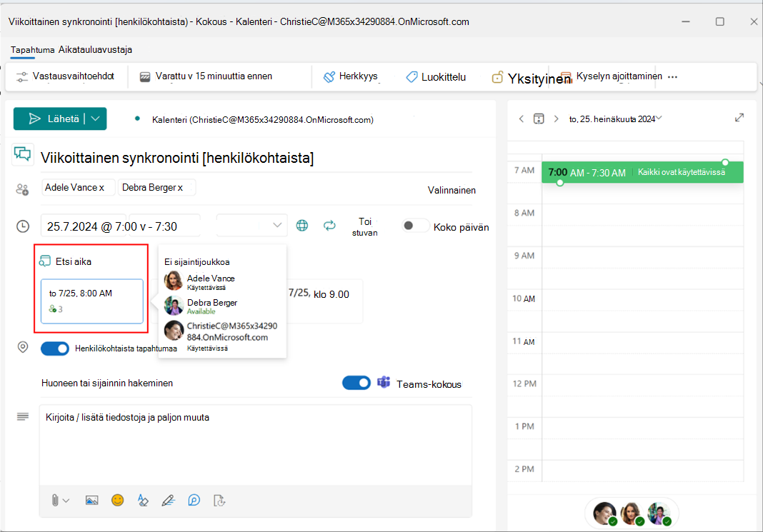Click the bottom-left resize handle of event
The height and width of the screenshot is (532, 763).
pos(560,183)
